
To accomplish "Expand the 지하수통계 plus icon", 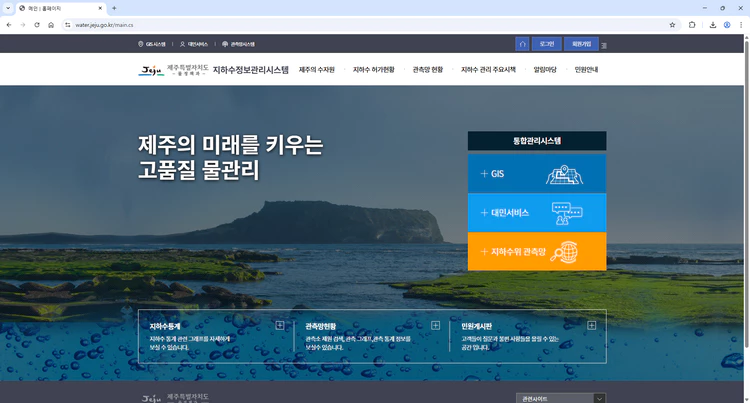I will coord(279,325).
